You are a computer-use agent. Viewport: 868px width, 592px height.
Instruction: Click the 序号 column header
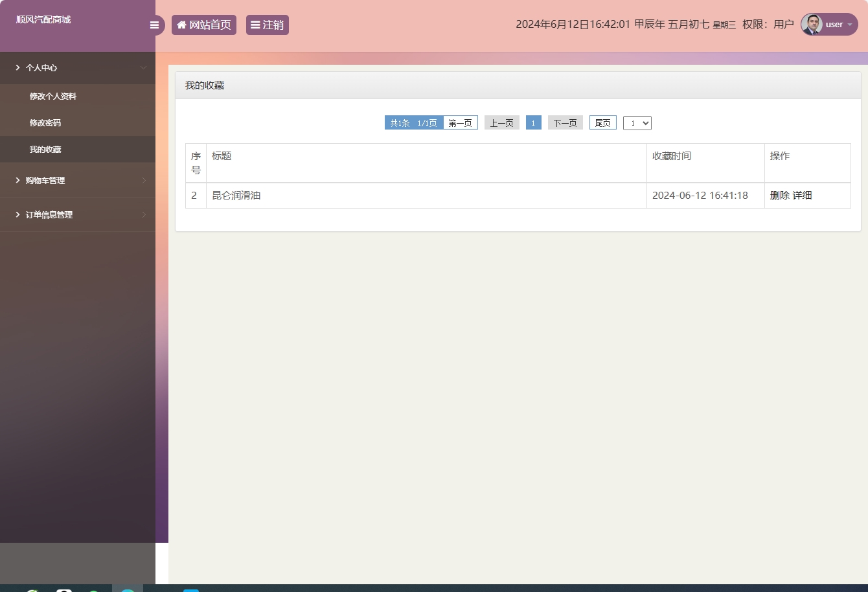coord(196,163)
